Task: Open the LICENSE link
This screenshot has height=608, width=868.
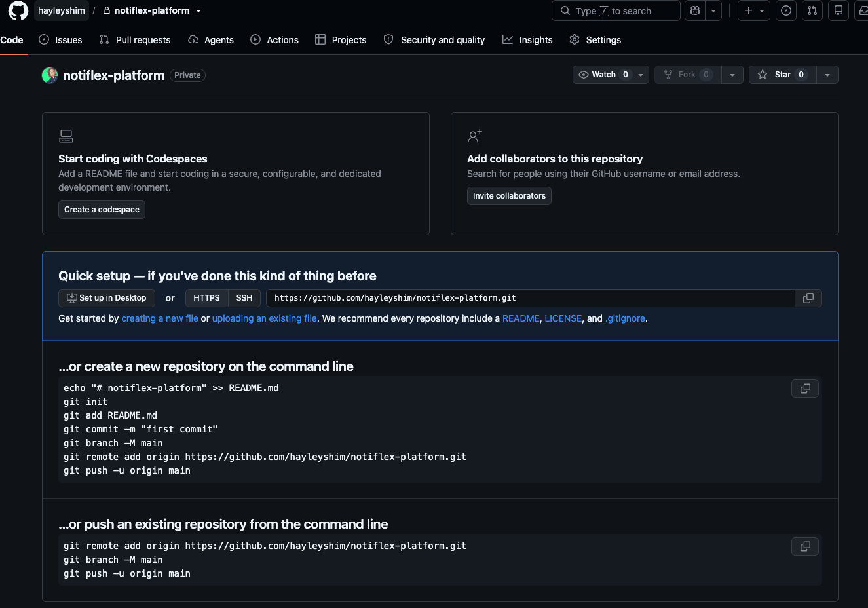Action: tap(563, 318)
